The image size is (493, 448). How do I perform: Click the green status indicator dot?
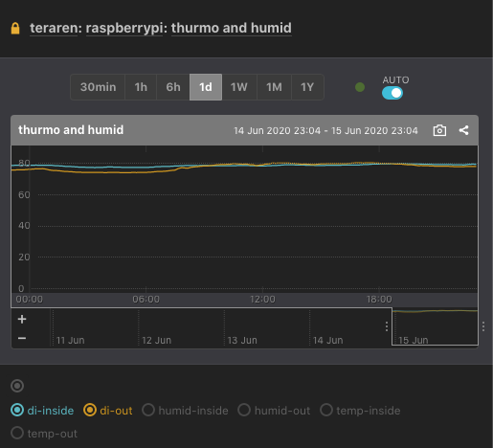pyautogui.click(x=360, y=87)
